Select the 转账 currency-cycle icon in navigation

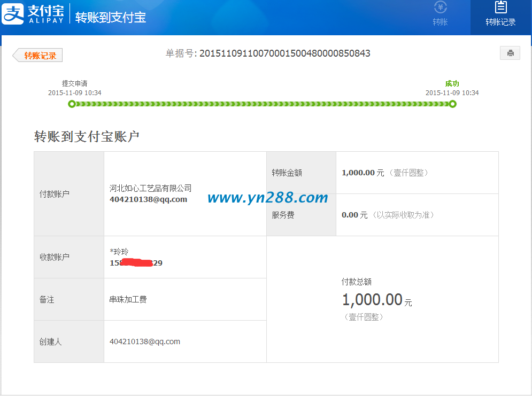pyautogui.click(x=440, y=7)
